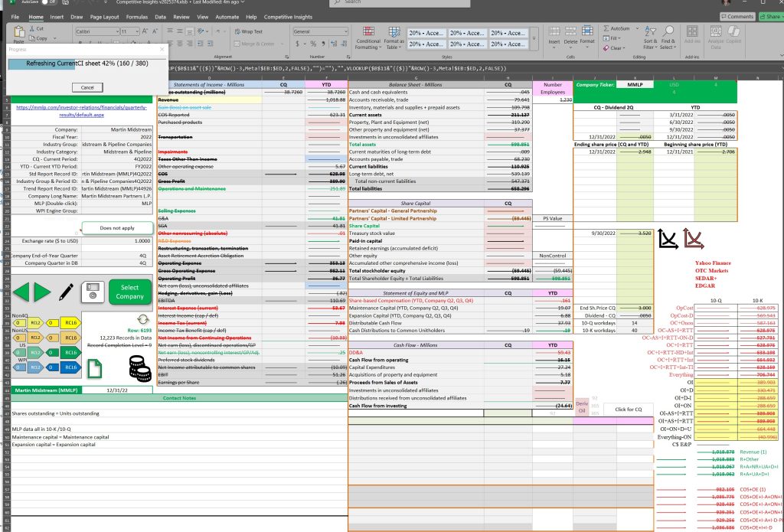This screenshot has width=784, height=532.
Task: Open the font name Calibri dropdown
Action: tap(117, 31)
